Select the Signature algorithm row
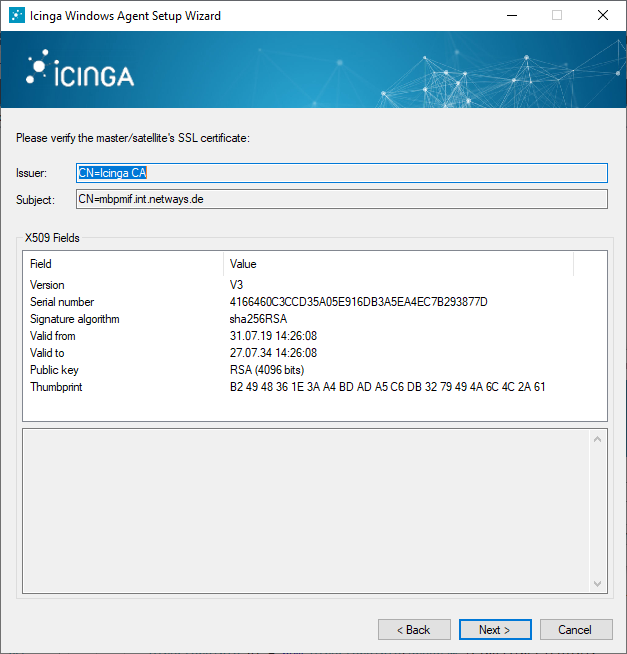This screenshot has height=654, width=627. click(74, 319)
